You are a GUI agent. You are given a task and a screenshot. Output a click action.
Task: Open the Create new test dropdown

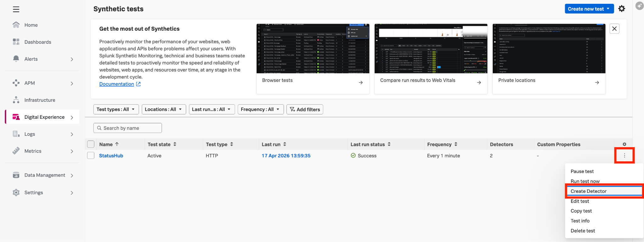pyautogui.click(x=589, y=9)
